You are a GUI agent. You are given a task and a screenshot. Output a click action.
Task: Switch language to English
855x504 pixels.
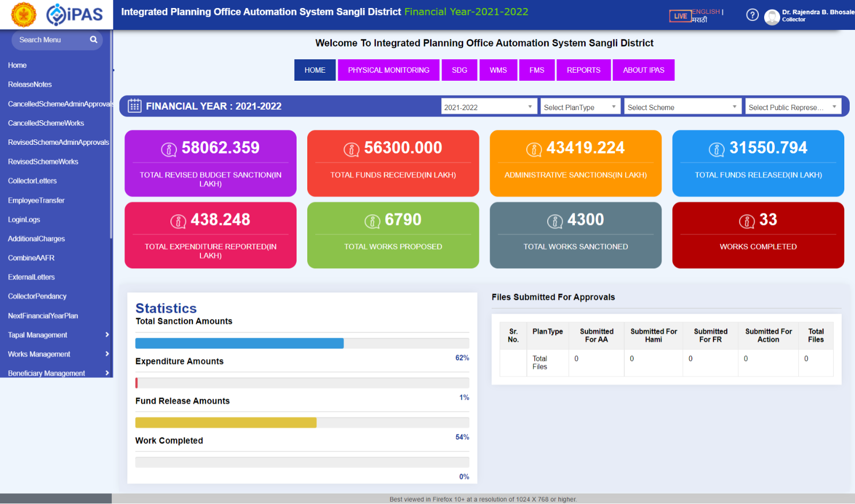click(706, 12)
